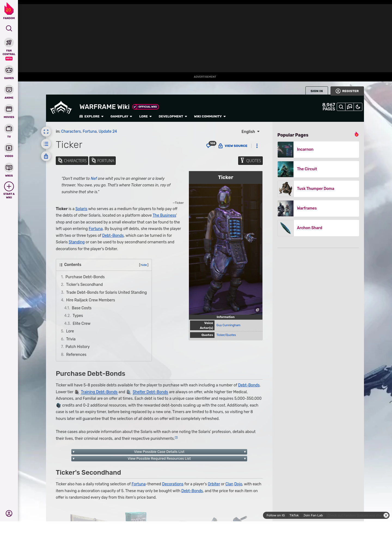This screenshot has height=545, width=392.
Task: Open the Standing link
Action: tap(76, 242)
